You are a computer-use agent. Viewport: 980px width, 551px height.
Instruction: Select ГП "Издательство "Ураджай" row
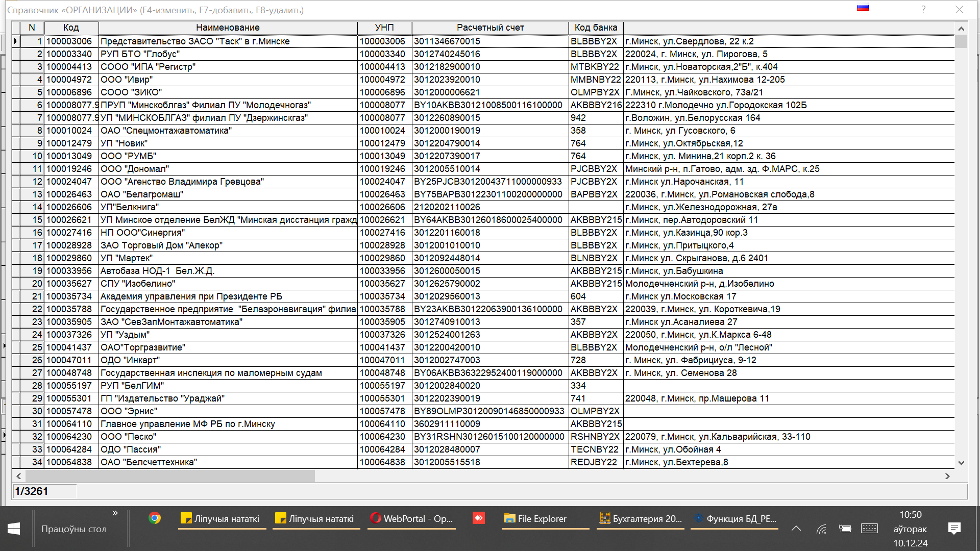click(483, 398)
